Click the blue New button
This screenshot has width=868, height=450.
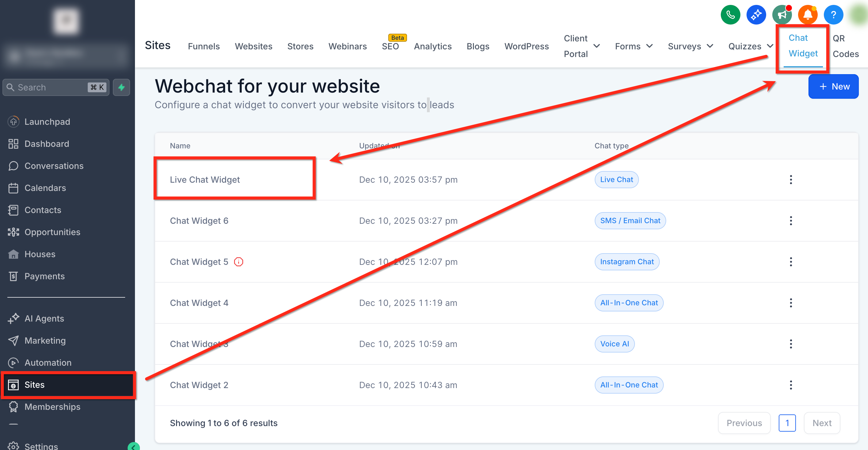(x=833, y=86)
